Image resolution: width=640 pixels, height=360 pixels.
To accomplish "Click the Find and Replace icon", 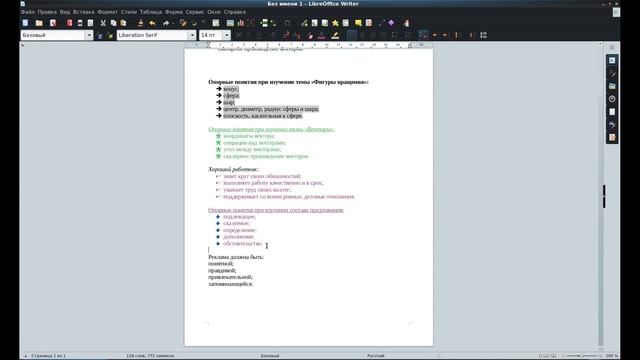I will coord(183,23).
